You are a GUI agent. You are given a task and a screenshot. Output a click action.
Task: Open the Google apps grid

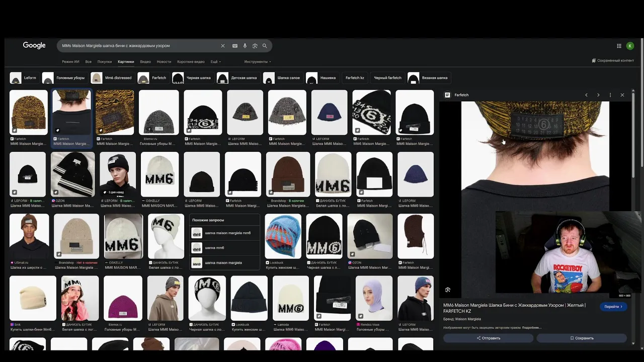pyautogui.click(x=619, y=46)
